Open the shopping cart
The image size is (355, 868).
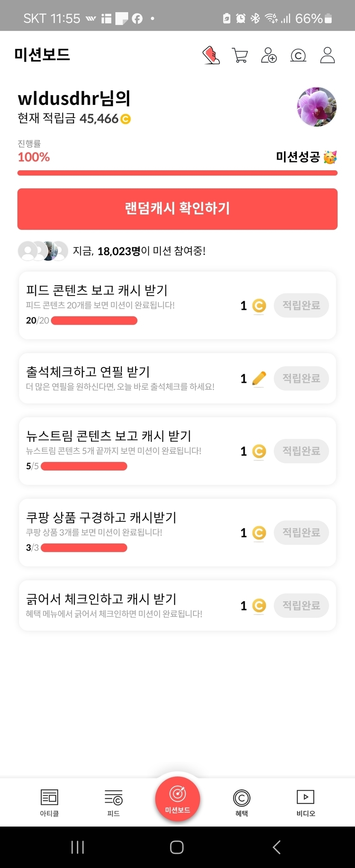(x=240, y=56)
